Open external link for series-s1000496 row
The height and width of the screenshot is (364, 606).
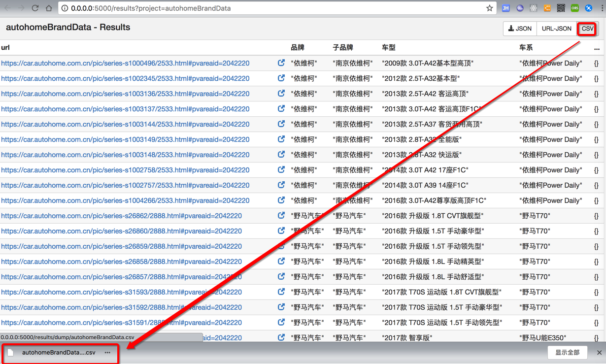click(x=281, y=63)
